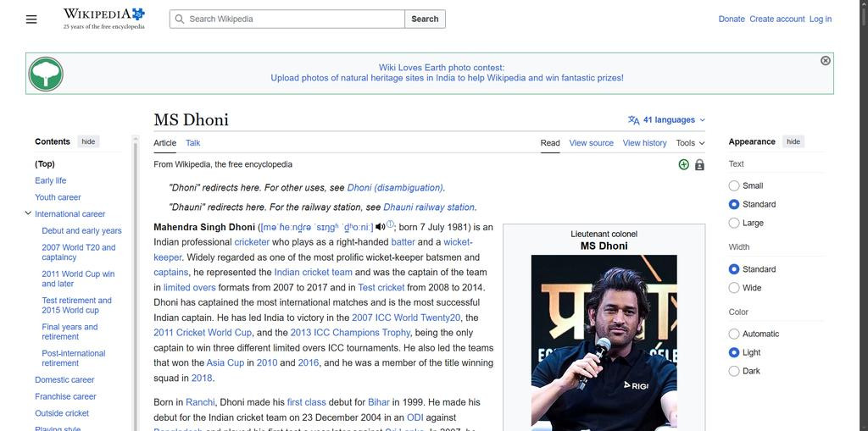Image resolution: width=868 pixels, height=431 pixels.
Task: Dismiss the Wiki Loves Earth banner
Action: click(x=826, y=60)
